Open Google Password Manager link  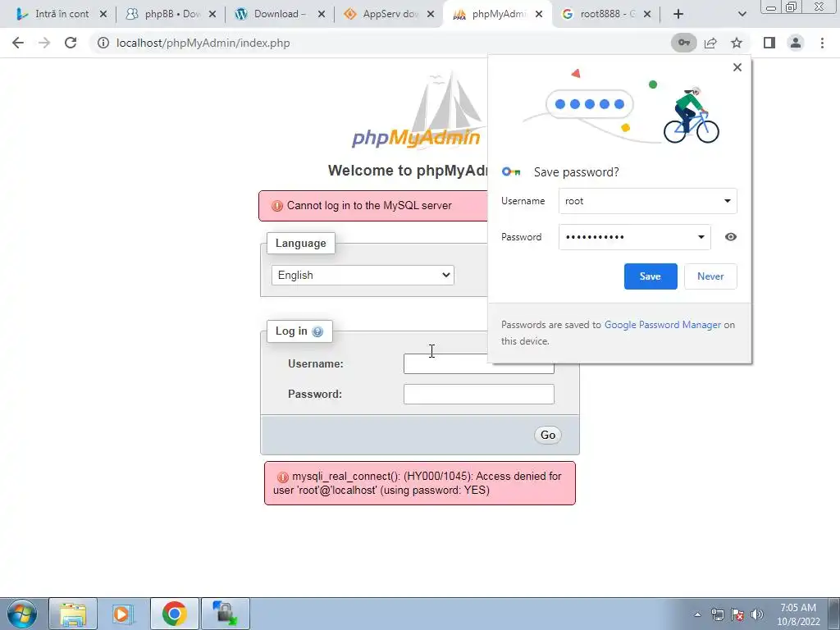pos(663,325)
